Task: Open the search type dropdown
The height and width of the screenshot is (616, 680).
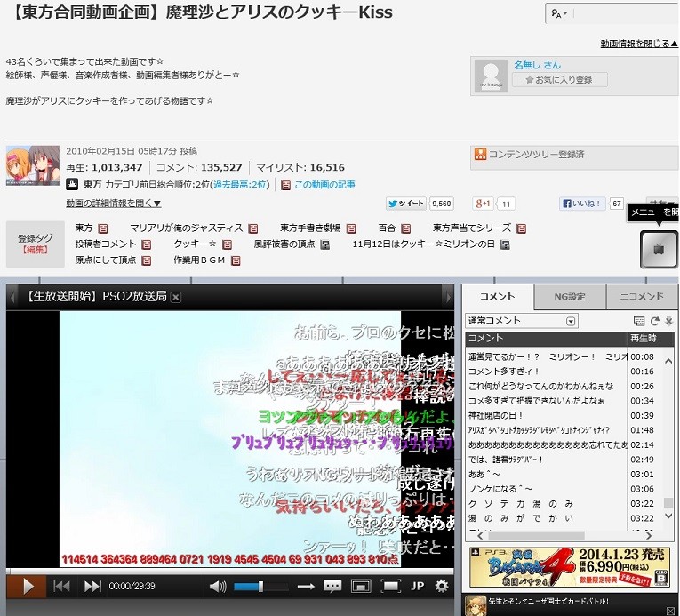Action: (x=559, y=13)
